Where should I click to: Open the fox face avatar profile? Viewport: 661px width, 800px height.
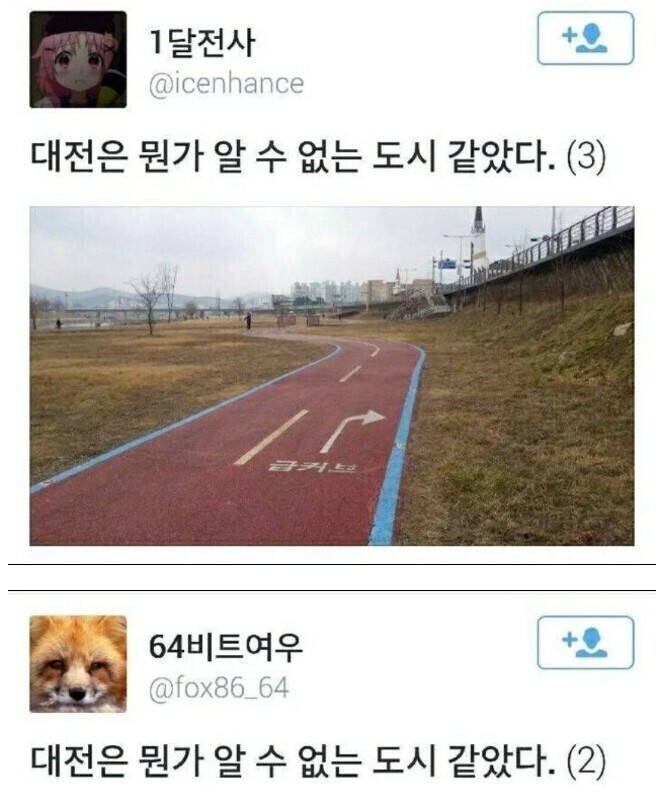pos(78,664)
